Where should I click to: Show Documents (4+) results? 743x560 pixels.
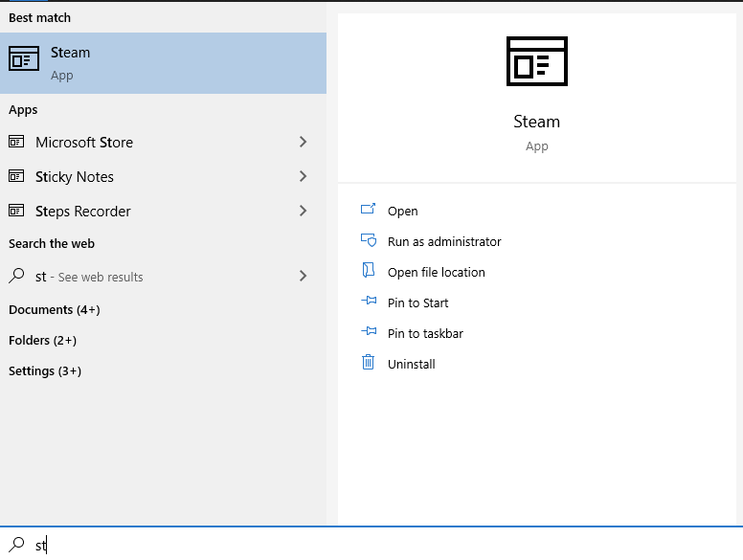point(55,310)
